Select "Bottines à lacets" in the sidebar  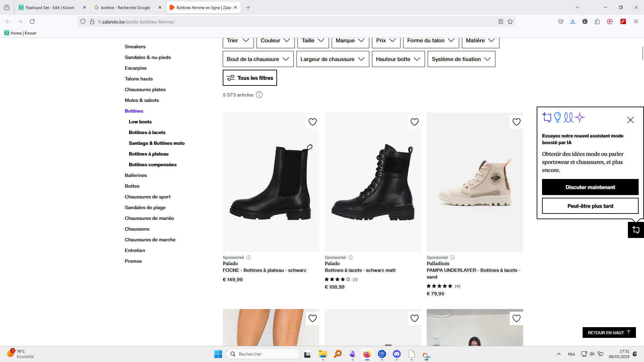(x=147, y=132)
